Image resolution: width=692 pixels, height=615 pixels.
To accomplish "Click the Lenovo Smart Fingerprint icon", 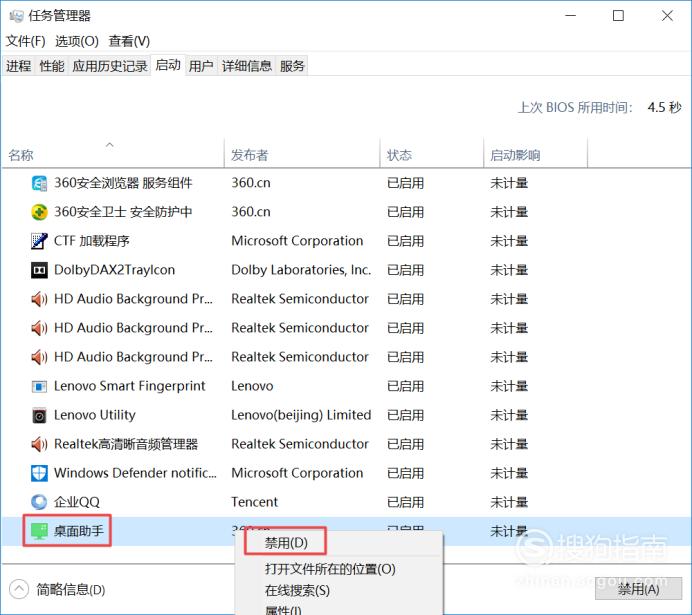I will pos(39,386).
